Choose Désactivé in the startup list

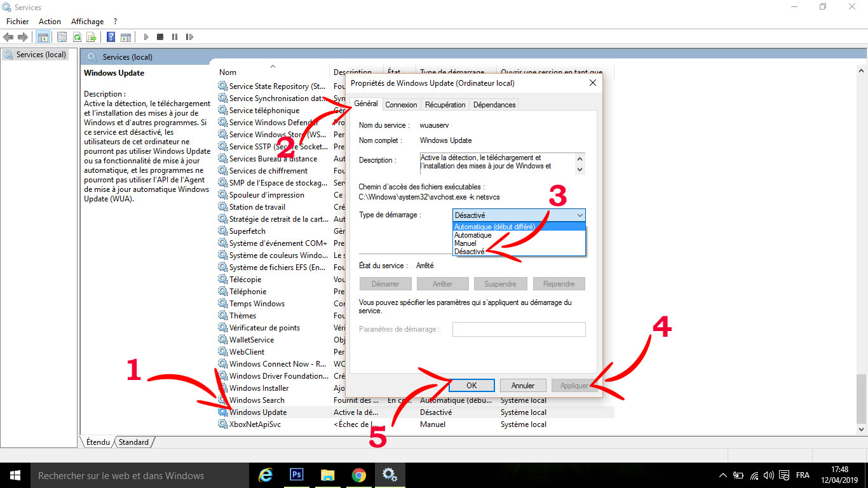pyautogui.click(x=519, y=252)
